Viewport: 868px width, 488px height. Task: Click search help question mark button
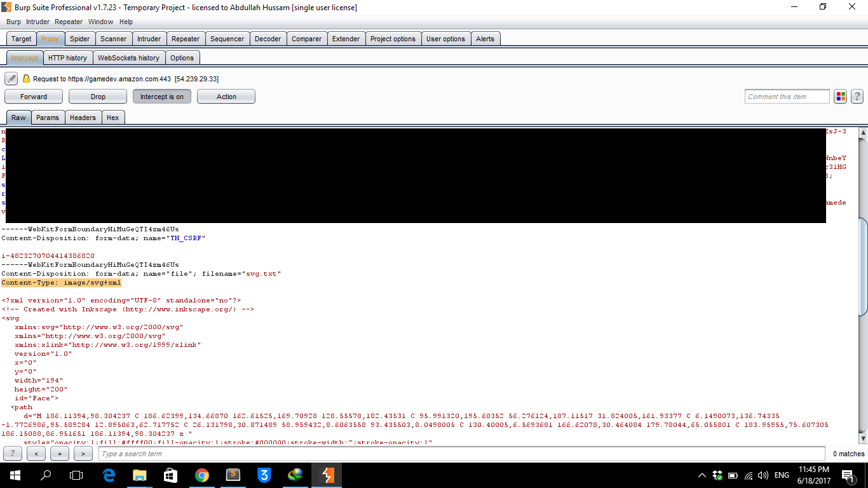point(12,454)
